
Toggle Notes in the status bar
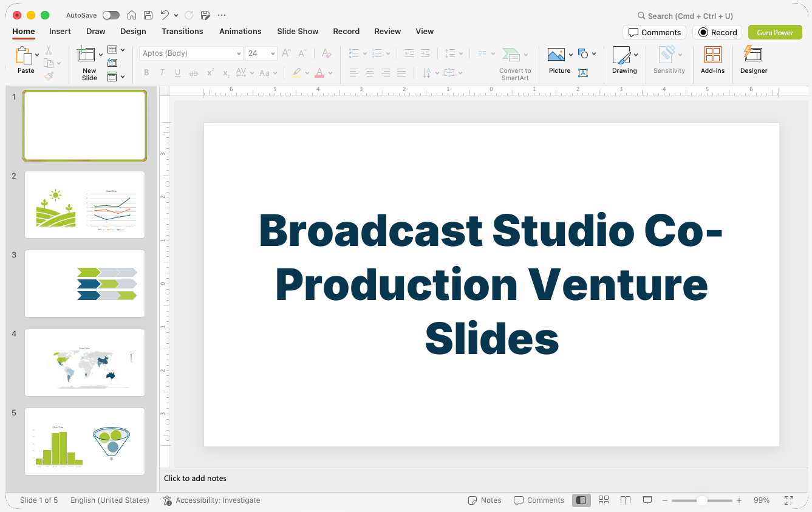(x=485, y=500)
